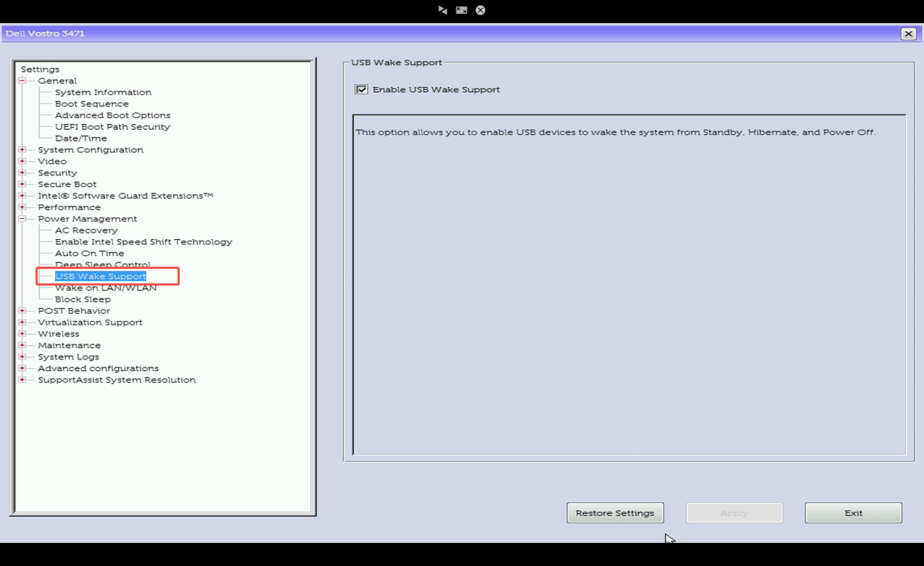Collapse the General tree node
Image resolution: width=924 pixels, height=566 pixels.
pos(22,81)
